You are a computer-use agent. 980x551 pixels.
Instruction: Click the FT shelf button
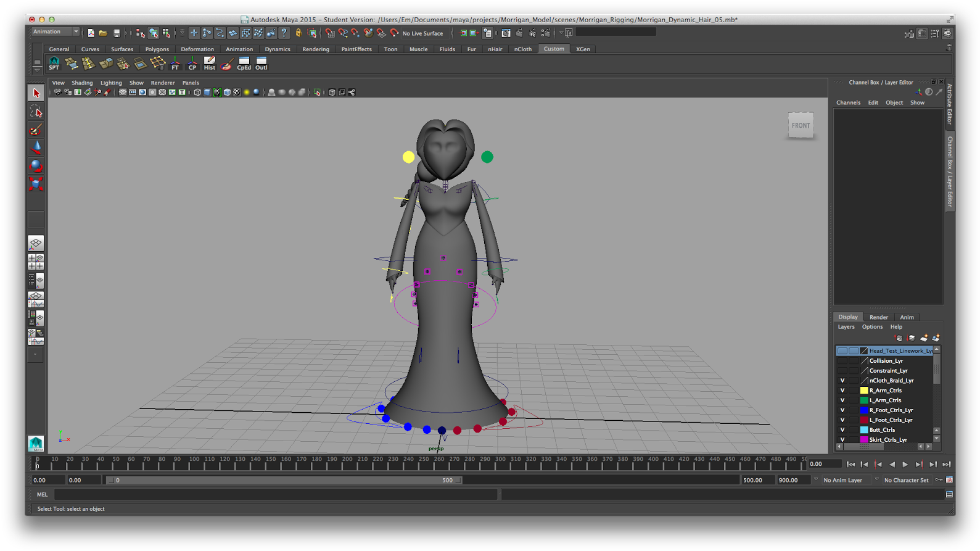tap(175, 63)
